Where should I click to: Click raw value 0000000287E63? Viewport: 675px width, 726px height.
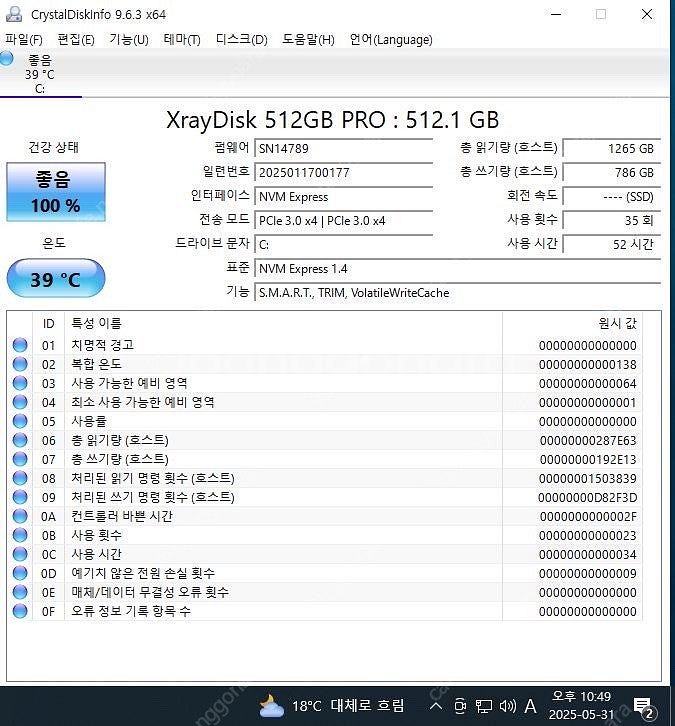(x=588, y=440)
